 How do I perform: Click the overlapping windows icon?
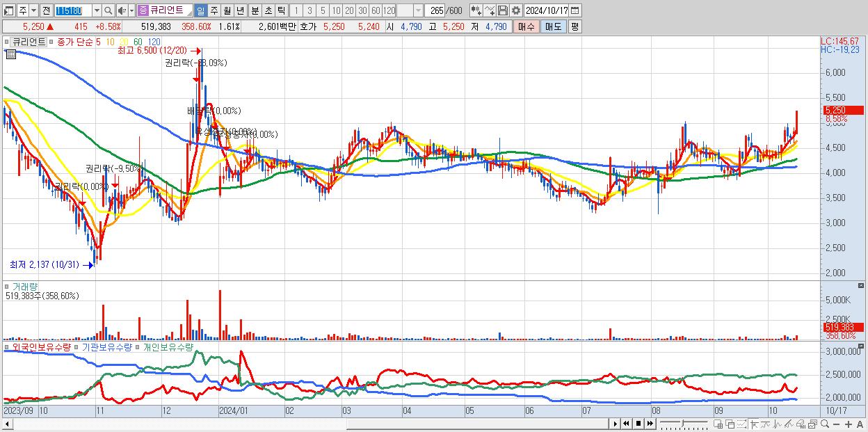(730, 424)
